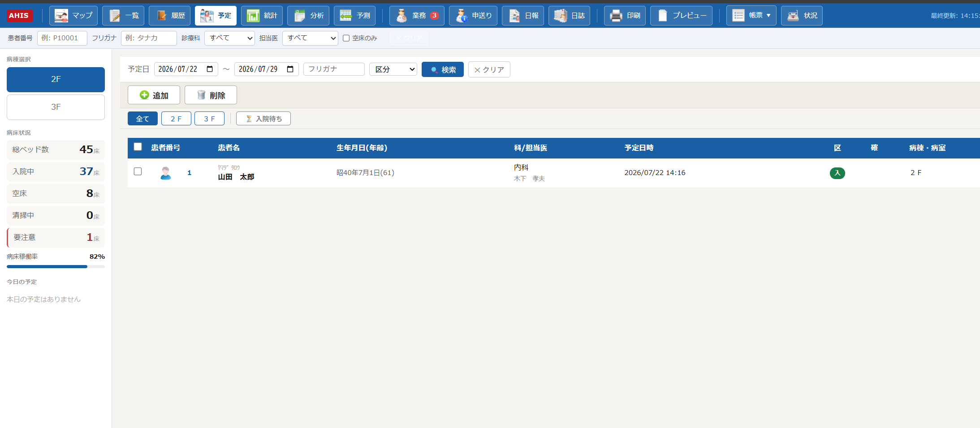Open the マップ map view
This screenshot has height=428, width=980.
coord(73,16)
